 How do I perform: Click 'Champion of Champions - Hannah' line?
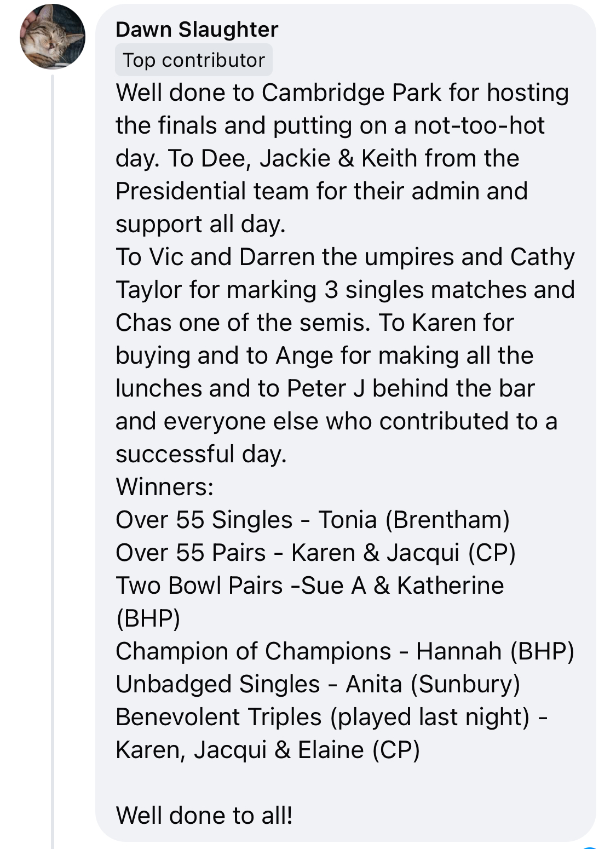click(344, 651)
